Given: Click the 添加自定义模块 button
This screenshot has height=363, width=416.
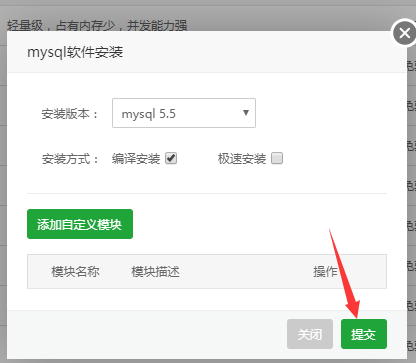Looking at the screenshot, I should 80,224.
